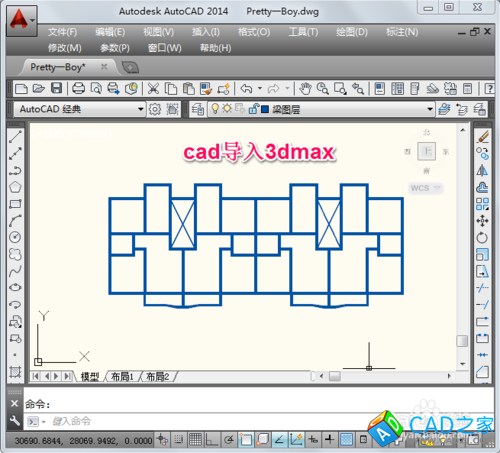Click the Cut scissors icon
The image size is (500, 453).
pyautogui.click(x=153, y=89)
